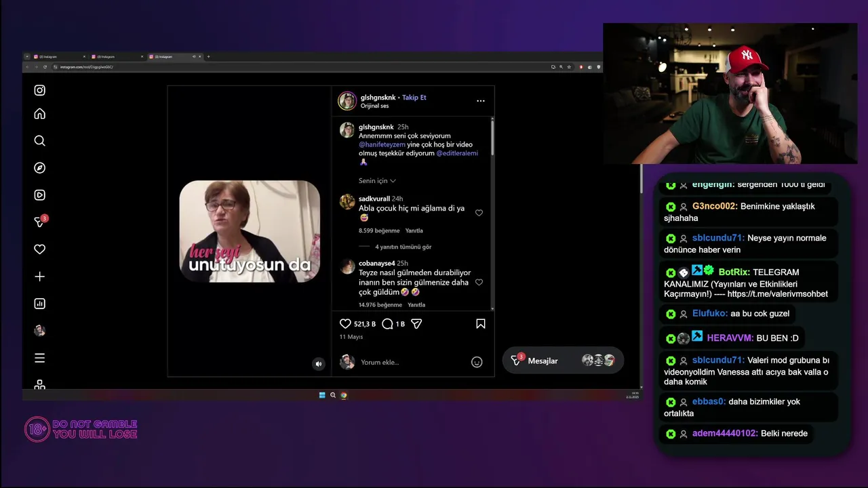This screenshot has width=868, height=488.
Task: Bookmark the page with star icon
Action: pyautogui.click(x=569, y=67)
